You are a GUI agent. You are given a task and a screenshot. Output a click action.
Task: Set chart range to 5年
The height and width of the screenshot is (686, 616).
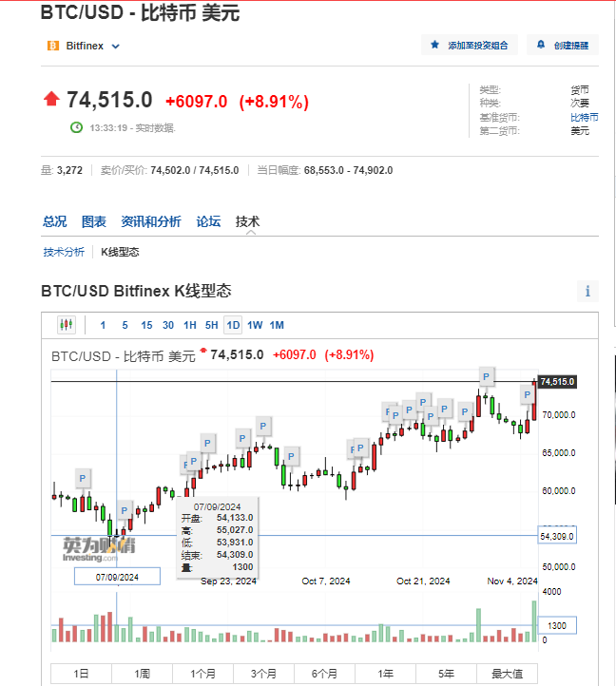click(446, 674)
